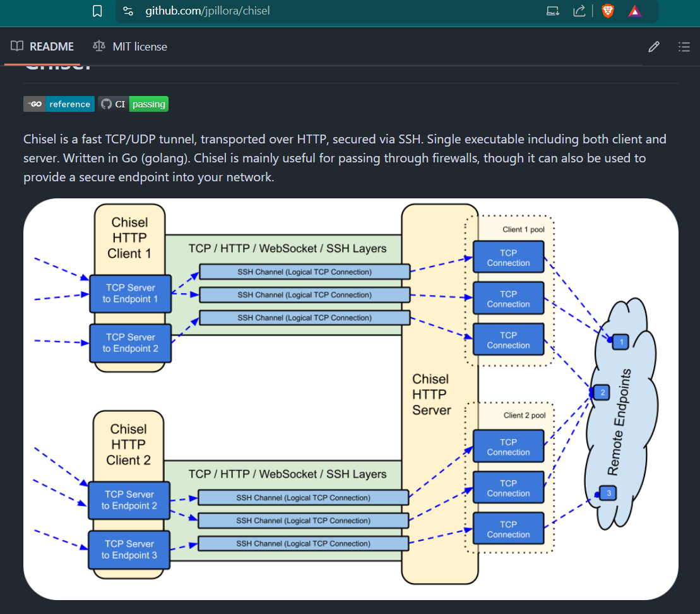Click the Client 2 pool label in diagram
This screenshot has width=700, height=614.
(525, 415)
